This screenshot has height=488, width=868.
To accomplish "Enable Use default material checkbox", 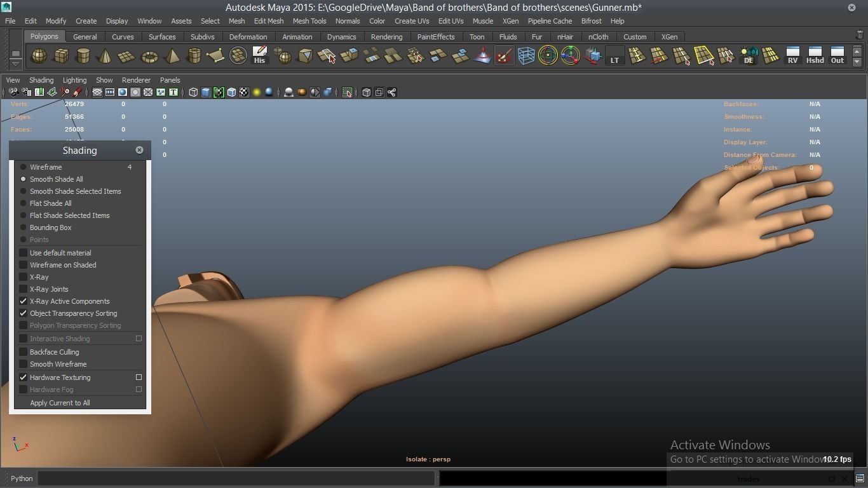I will (x=24, y=253).
